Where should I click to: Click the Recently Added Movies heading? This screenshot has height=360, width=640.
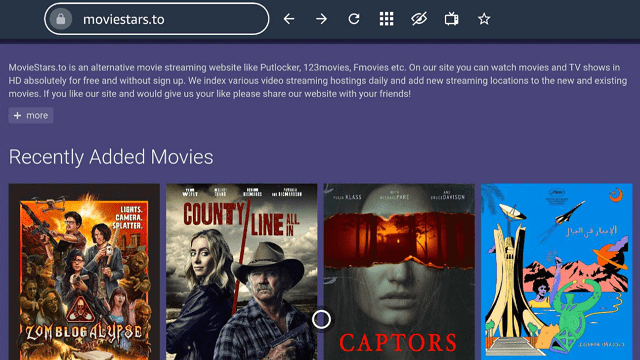coord(111,157)
